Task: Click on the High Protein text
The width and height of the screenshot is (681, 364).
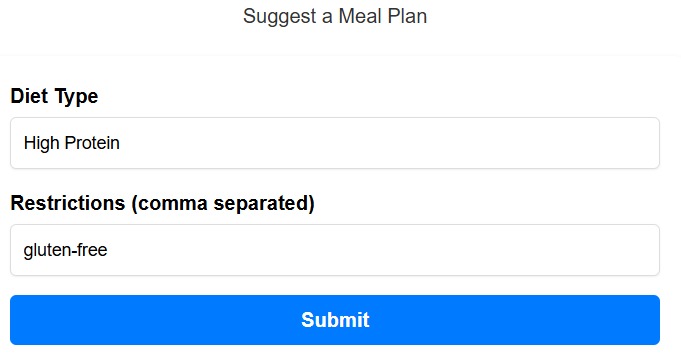Action: tap(72, 143)
